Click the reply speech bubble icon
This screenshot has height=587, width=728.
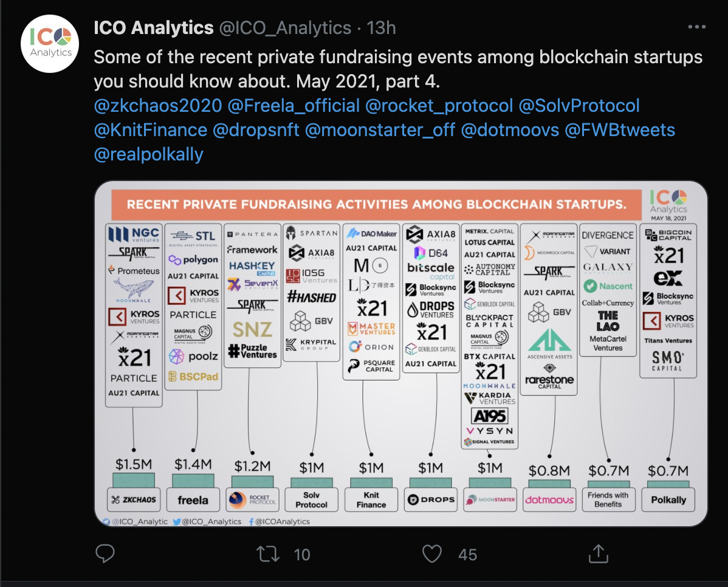(x=106, y=554)
